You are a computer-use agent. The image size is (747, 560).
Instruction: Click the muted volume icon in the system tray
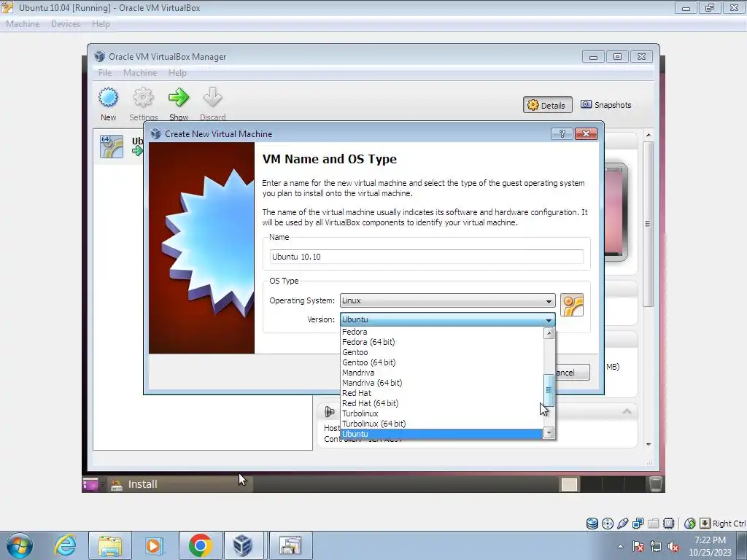(673, 547)
